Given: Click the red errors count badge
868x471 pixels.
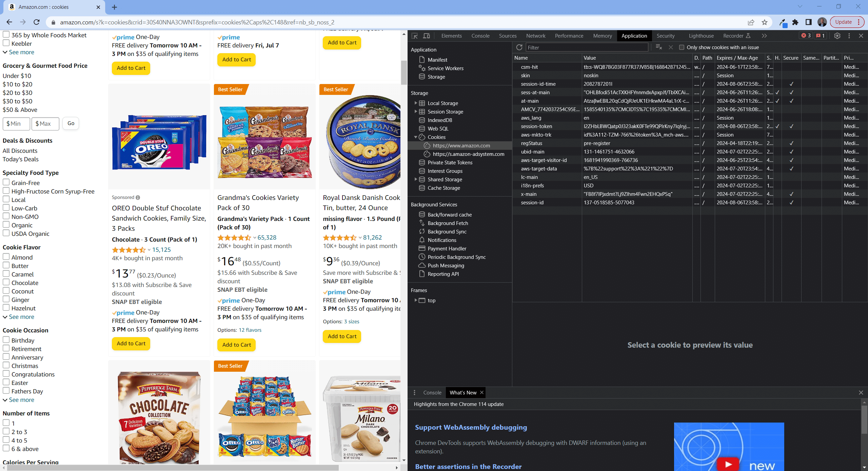Looking at the screenshot, I should point(806,36).
